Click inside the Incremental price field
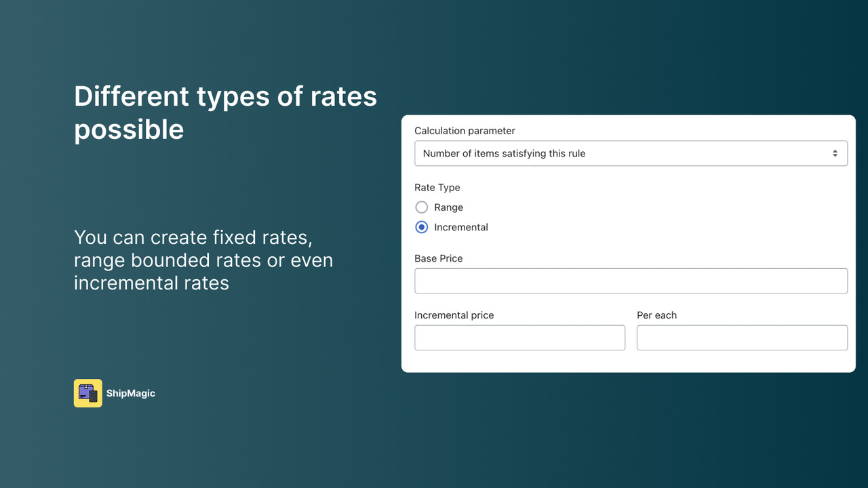 (x=519, y=338)
